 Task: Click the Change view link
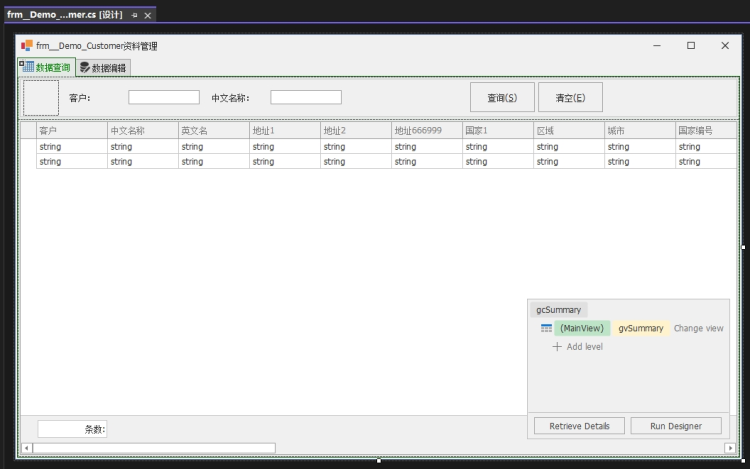coord(698,328)
